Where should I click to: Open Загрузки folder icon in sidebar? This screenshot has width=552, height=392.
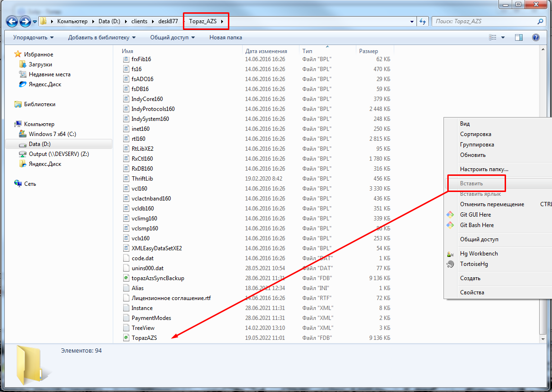pos(23,64)
